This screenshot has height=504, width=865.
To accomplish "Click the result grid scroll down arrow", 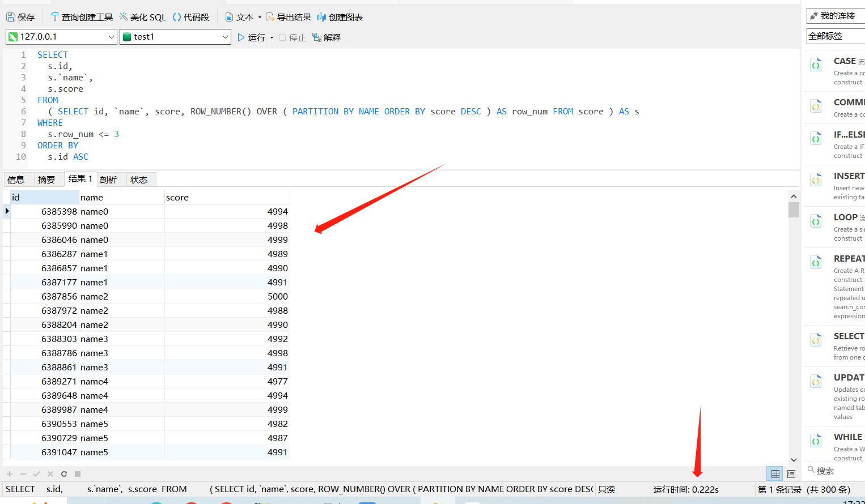I will 794,460.
